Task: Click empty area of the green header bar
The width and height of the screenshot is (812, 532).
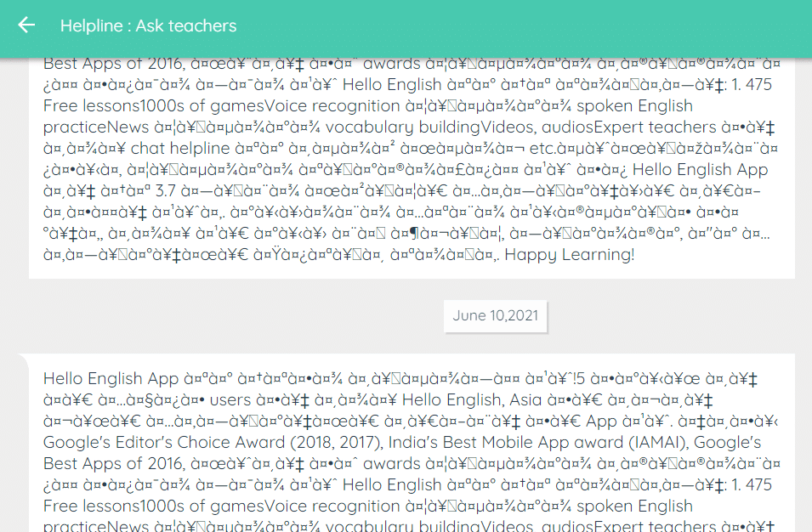Action: 527,25
